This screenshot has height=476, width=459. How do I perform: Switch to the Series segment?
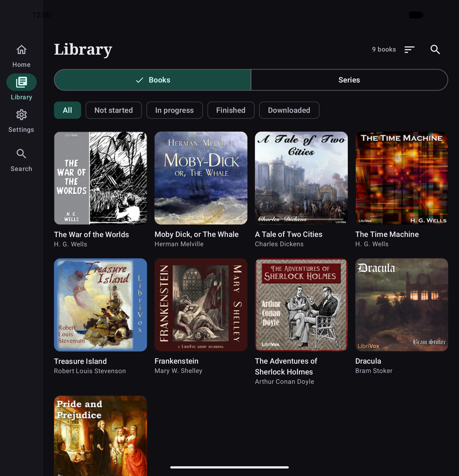click(349, 80)
